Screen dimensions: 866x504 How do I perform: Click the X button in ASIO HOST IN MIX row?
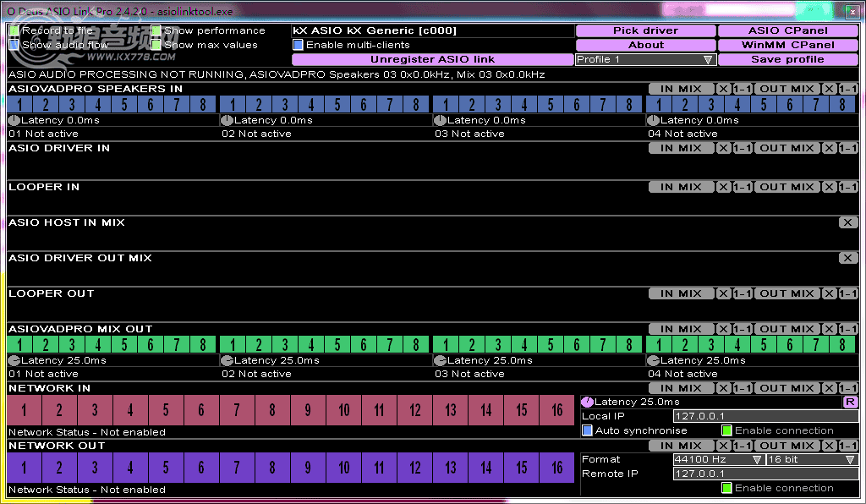[847, 222]
